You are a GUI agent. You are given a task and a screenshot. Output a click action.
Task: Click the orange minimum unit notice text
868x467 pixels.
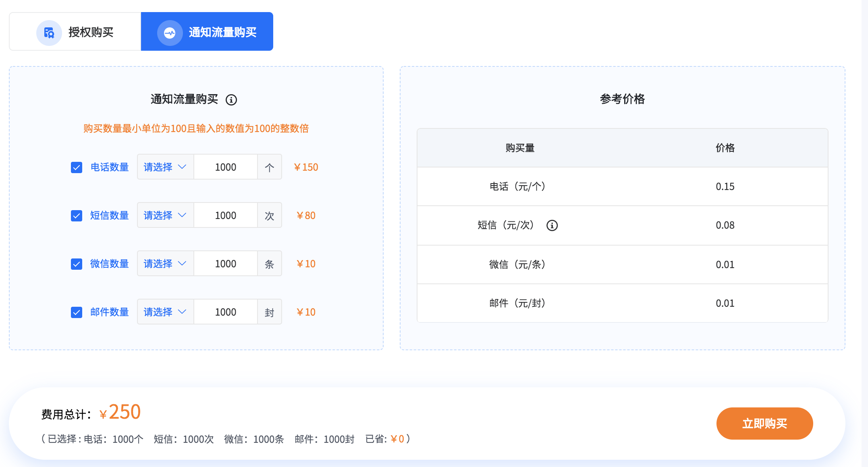[196, 128]
